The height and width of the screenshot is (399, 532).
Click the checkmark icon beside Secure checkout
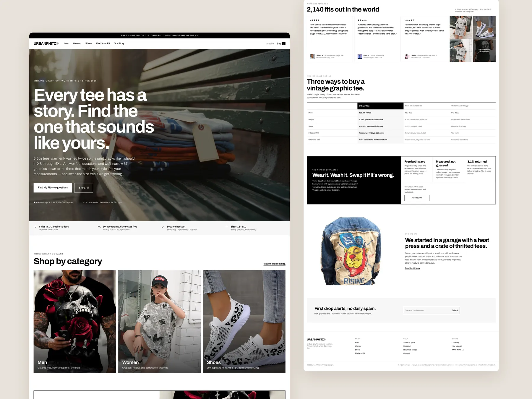click(x=163, y=227)
